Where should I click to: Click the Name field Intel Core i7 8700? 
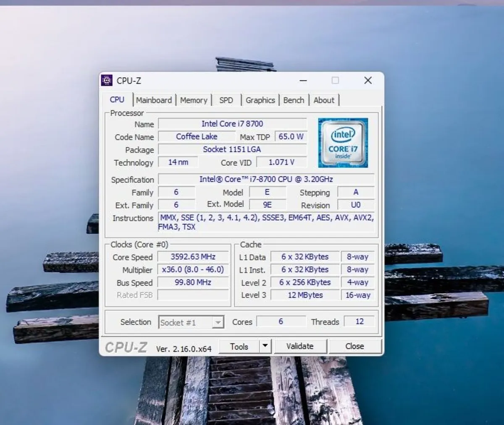[232, 124]
